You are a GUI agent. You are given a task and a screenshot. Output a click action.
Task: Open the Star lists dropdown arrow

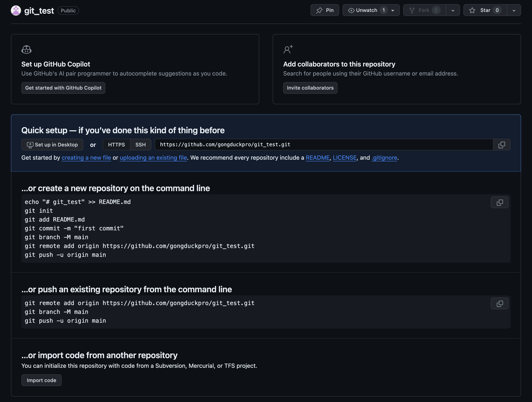(x=514, y=10)
